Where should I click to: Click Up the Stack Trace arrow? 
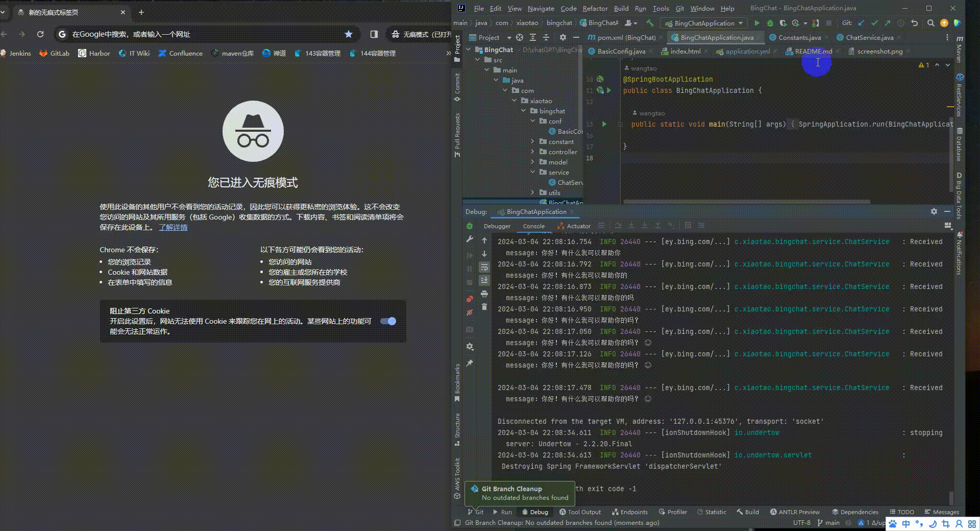[484, 240]
